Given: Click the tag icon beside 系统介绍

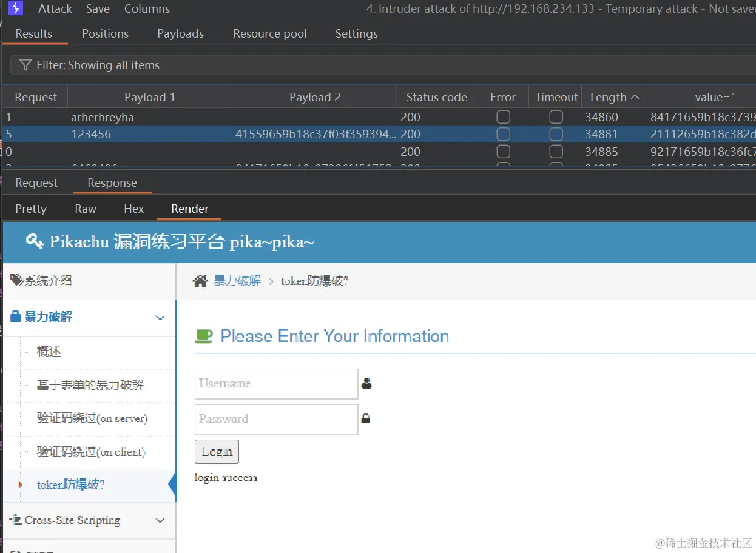Looking at the screenshot, I should (16, 280).
